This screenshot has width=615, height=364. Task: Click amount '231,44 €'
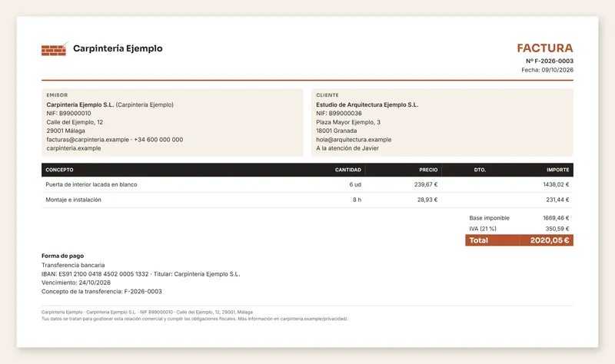[557, 200]
